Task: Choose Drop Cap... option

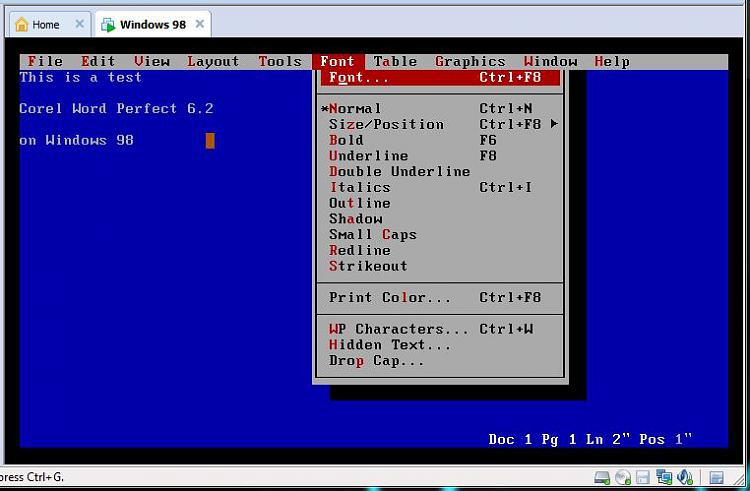Action: [x=440, y=360]
